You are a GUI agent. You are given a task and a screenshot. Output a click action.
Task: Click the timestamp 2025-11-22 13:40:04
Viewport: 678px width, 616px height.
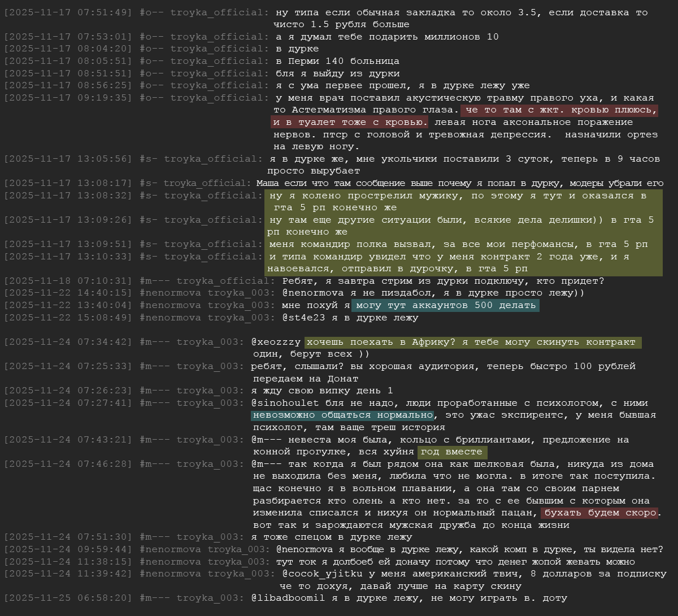click(69, 306)
